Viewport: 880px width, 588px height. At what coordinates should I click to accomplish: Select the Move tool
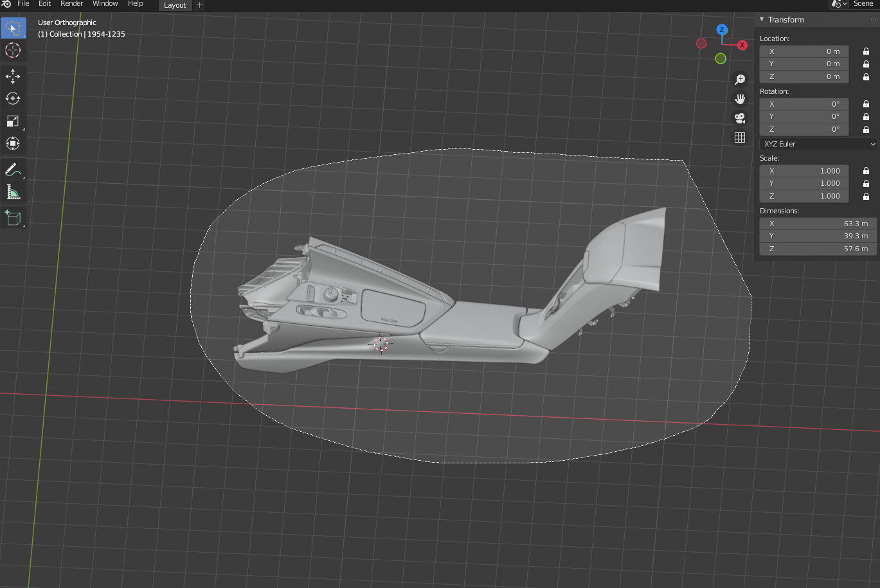pos(13,76)
